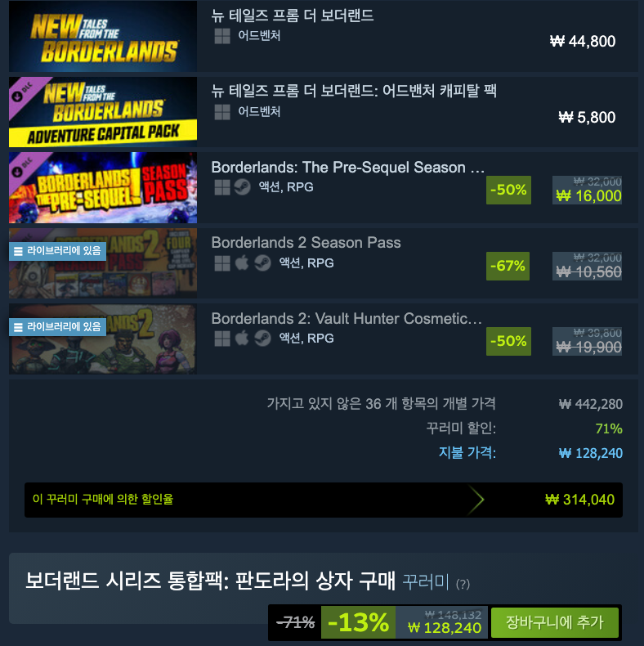Viewport: 644px width, 646px height.
Task: Open the 뉴 테일즈 프롬 더 보더랜드 title link
Action: coord(293,16)
